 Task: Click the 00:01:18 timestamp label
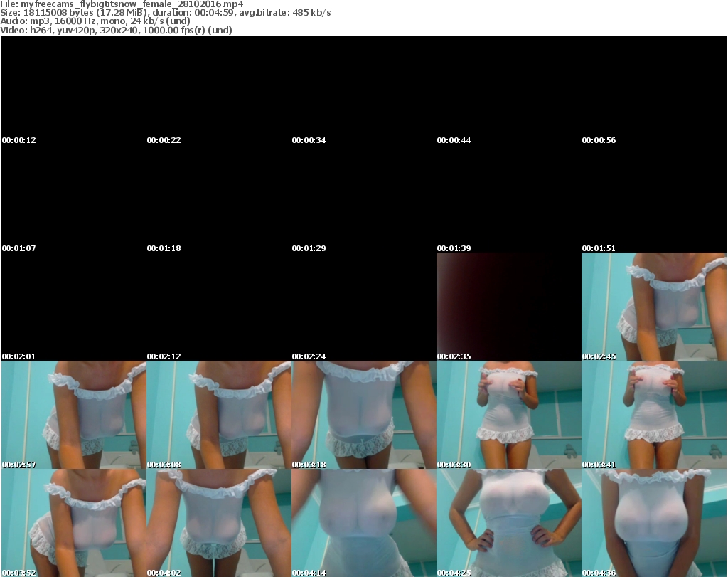coord(164,248)
